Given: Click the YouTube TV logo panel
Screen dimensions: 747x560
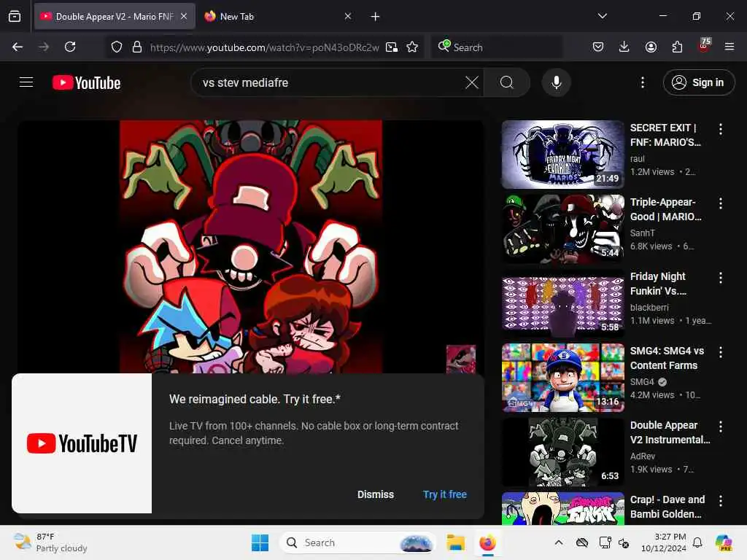Looking at the screenshot, I should pyautogui.click(x=82, y=443).
